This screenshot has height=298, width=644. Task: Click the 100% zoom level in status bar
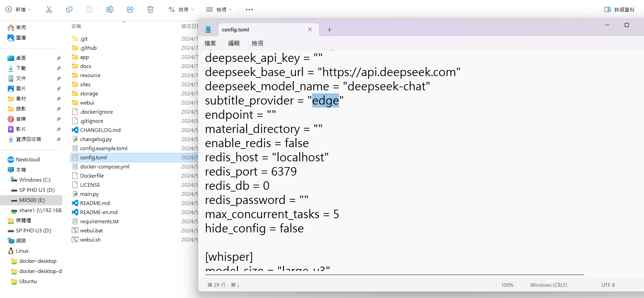[507, 285]
